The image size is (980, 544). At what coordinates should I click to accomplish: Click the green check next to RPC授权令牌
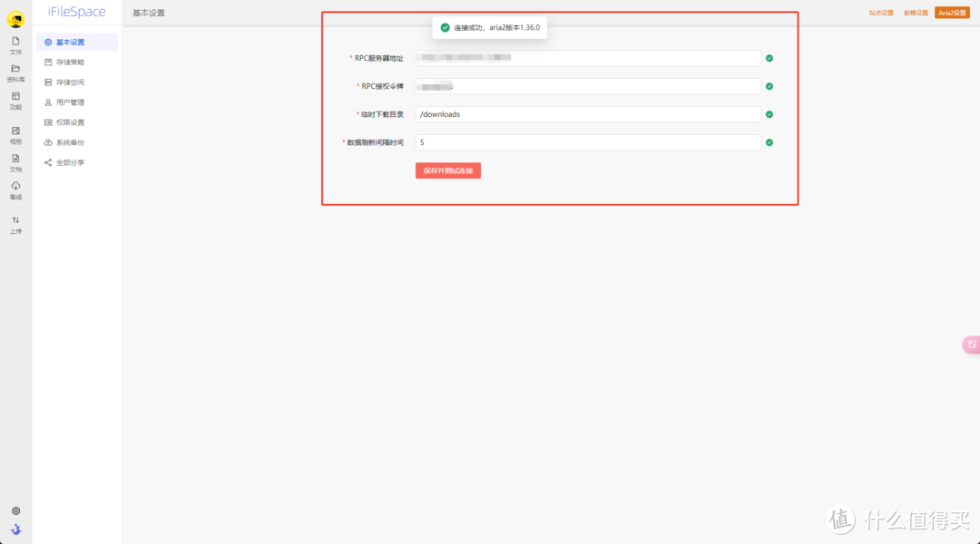click(769, 86)
